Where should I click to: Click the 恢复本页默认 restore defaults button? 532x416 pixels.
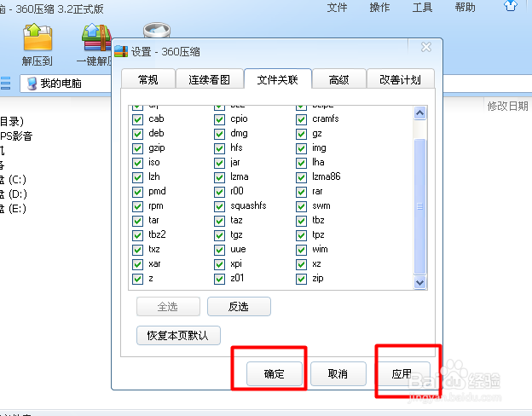[178, 335]
